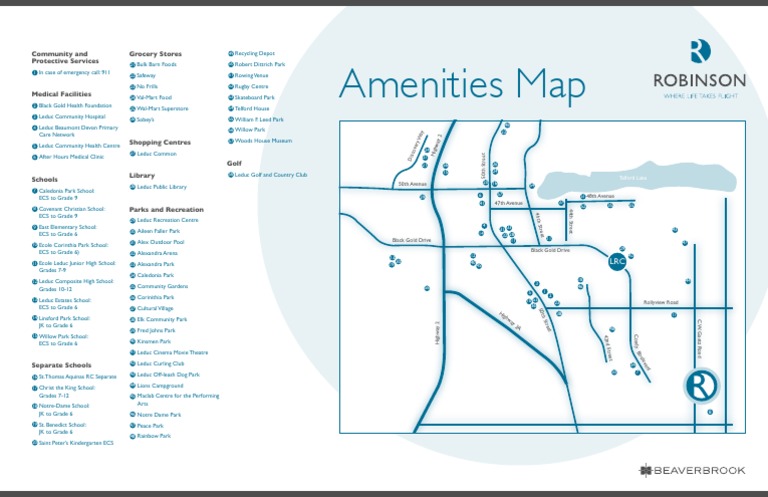768x497 pixels.
Task: Click the 'Highway 2A' map label
Action: tap(510, 323)
